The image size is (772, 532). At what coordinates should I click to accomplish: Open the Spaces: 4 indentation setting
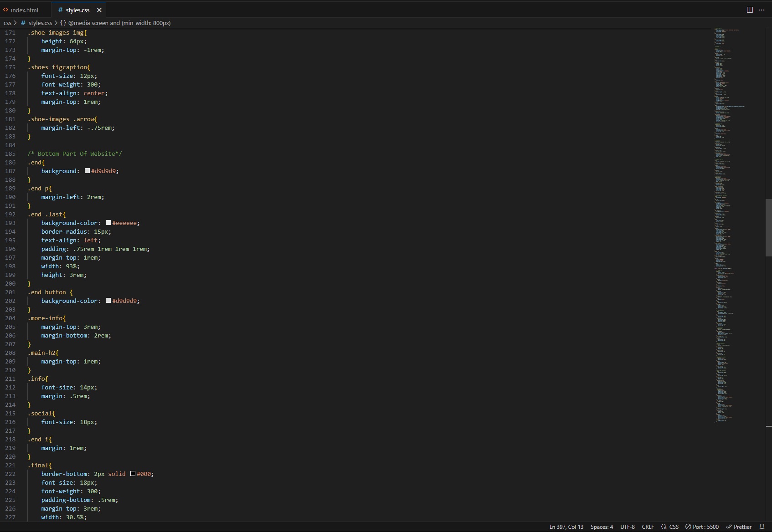602,527
